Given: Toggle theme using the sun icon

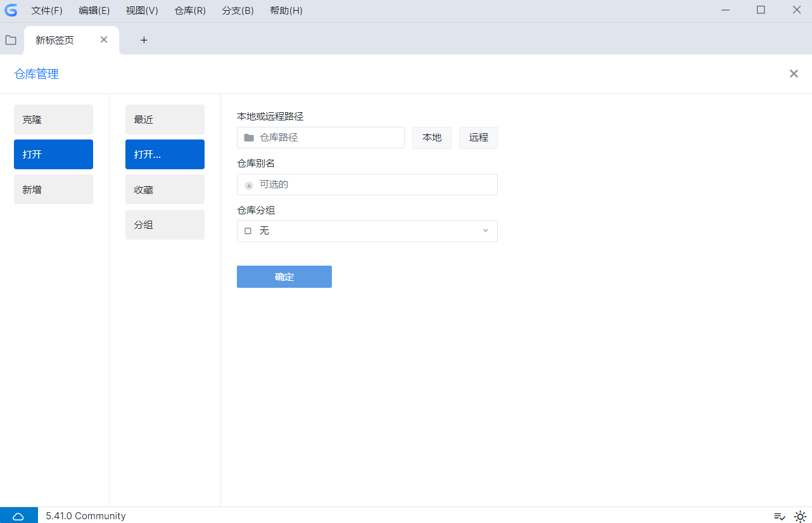Looking at the screenshot, I should (x=799, y=516).
